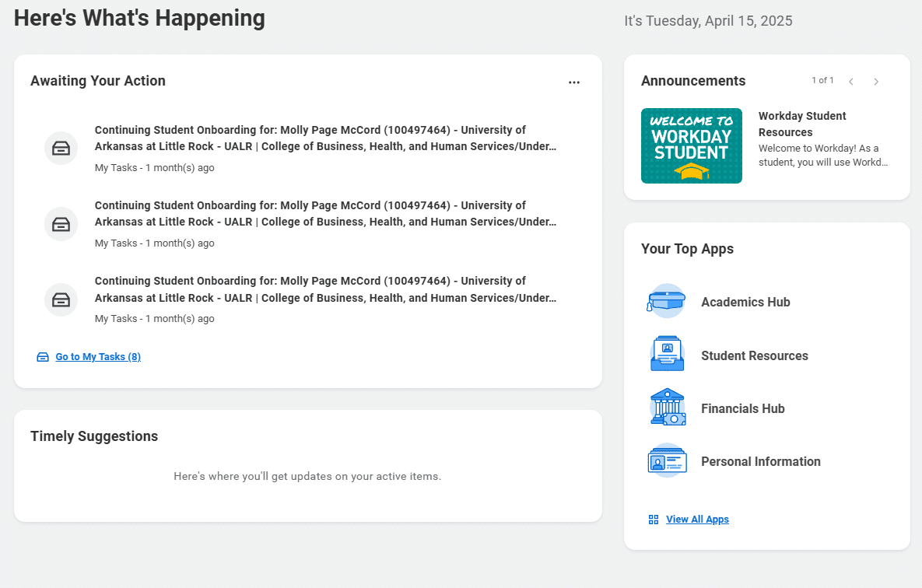The height and width of the screenshot is (588, 922).
Task: Click the inbox icon beside Go to My Tasks
Action: click(43, 357)
